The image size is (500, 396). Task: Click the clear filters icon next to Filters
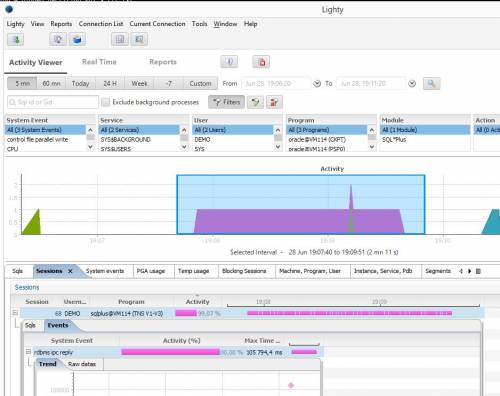[x=255, y=102]
